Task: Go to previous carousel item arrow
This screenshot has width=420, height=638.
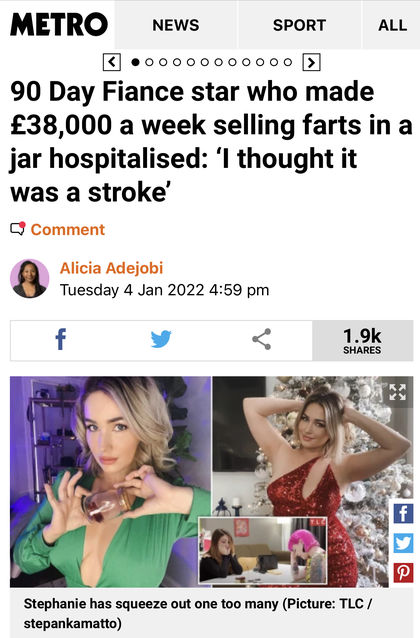Action: (x=112, y=62)
